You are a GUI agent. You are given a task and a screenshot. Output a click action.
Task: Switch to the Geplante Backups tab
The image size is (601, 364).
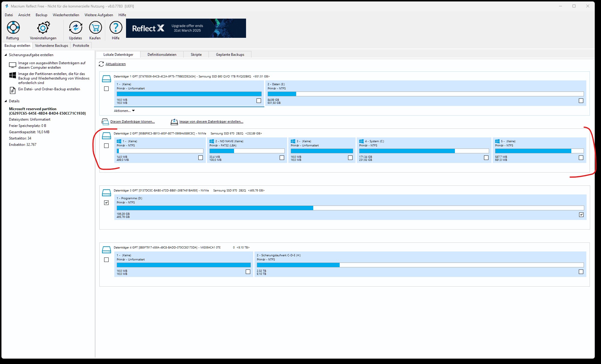tap(230, 55)
